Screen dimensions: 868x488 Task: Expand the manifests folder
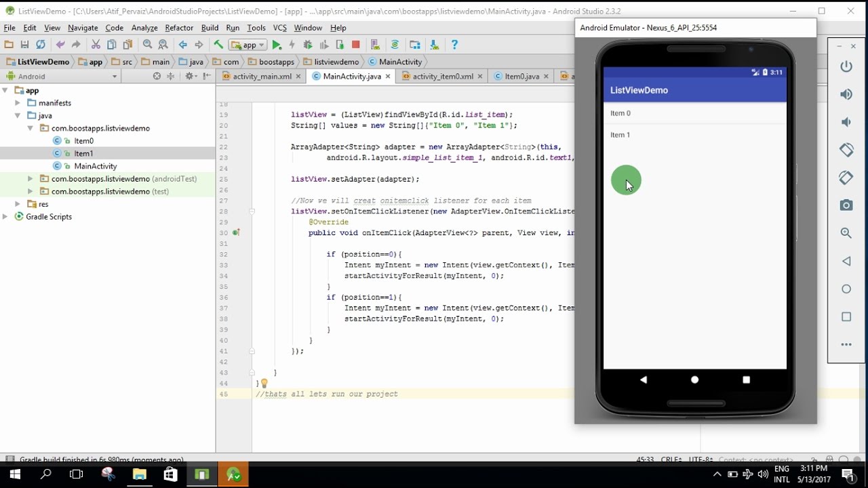pyautogui.click(x=18, y=103)
